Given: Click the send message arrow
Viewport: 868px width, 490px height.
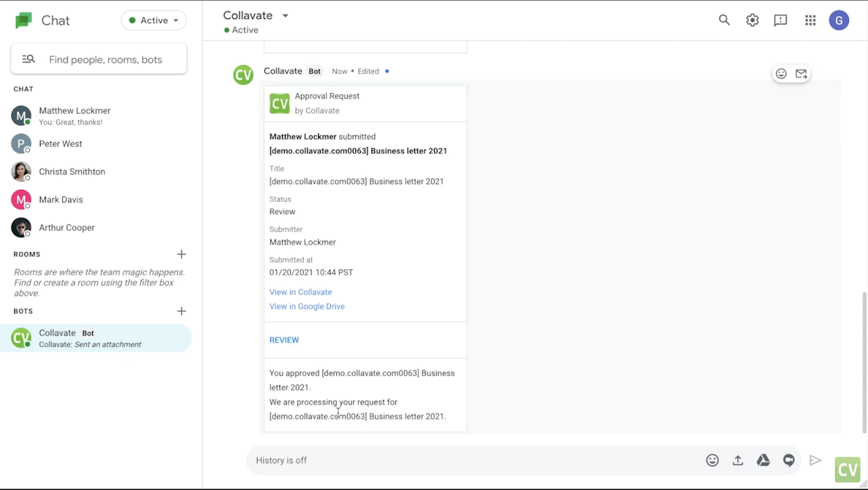Looking at the screenshot, I should click(815, 460).
